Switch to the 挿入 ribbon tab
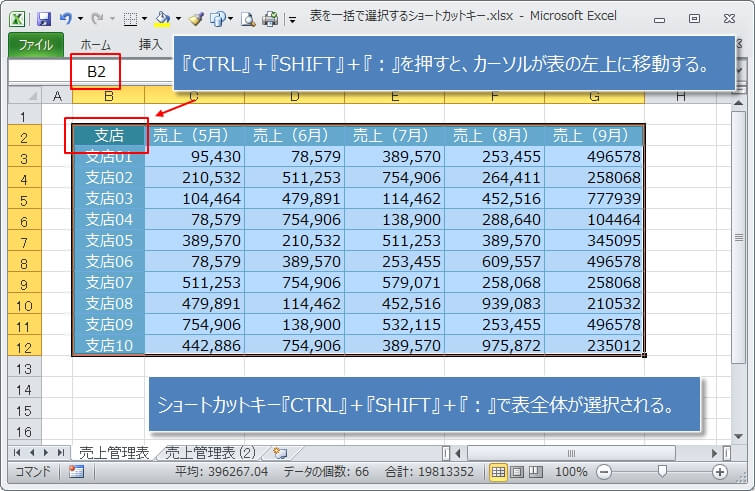The height and width of the screenshot is (491, 755). 150,45
